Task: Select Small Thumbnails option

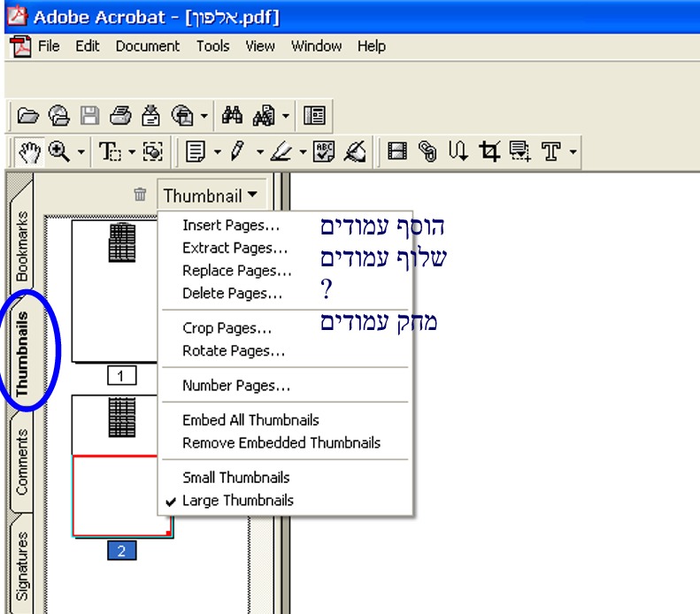Action: [x=284, y=478]
